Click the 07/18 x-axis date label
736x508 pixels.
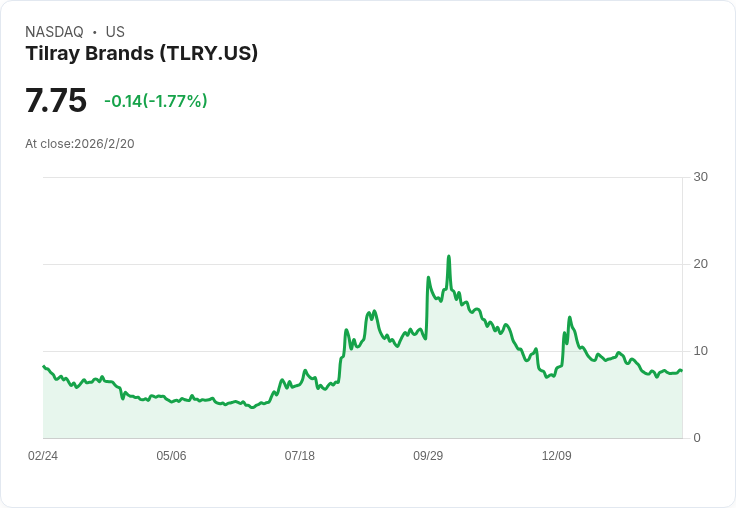click(299, 455)
